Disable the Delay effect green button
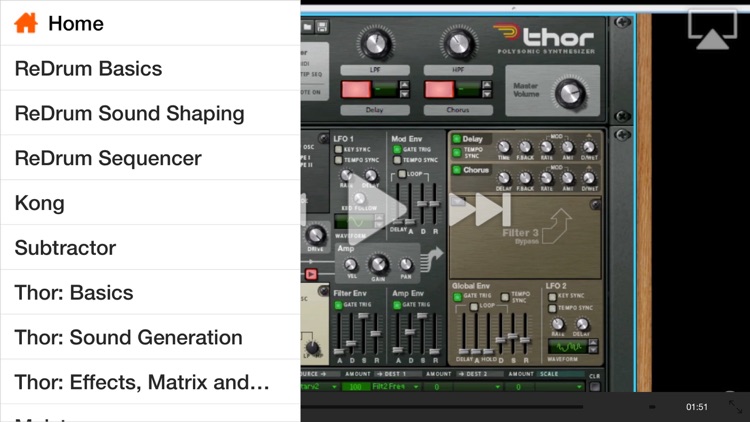This screenshot has width=750, height=422. click(457, 139)
